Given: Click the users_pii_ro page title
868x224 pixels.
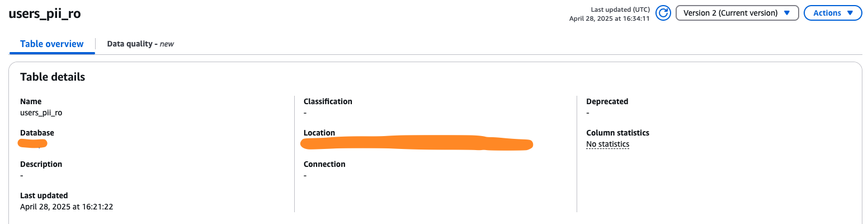Looking at the screenshot, I should (x=45, y=14).
